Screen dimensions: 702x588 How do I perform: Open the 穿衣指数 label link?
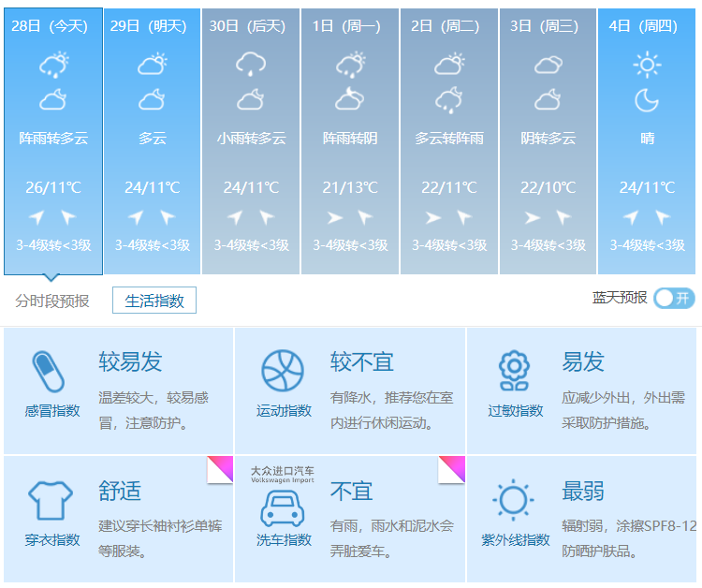51,539
